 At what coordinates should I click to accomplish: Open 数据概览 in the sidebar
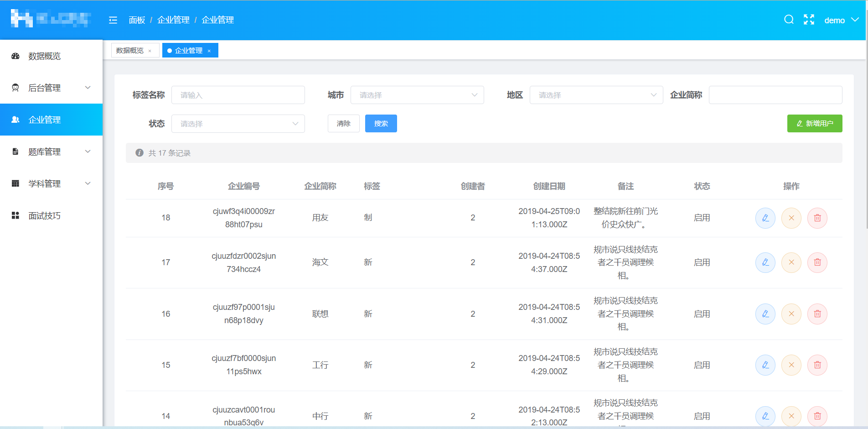(51, 56)
